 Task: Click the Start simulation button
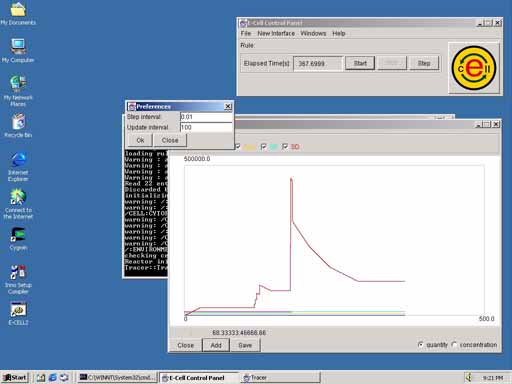point(360,63)
